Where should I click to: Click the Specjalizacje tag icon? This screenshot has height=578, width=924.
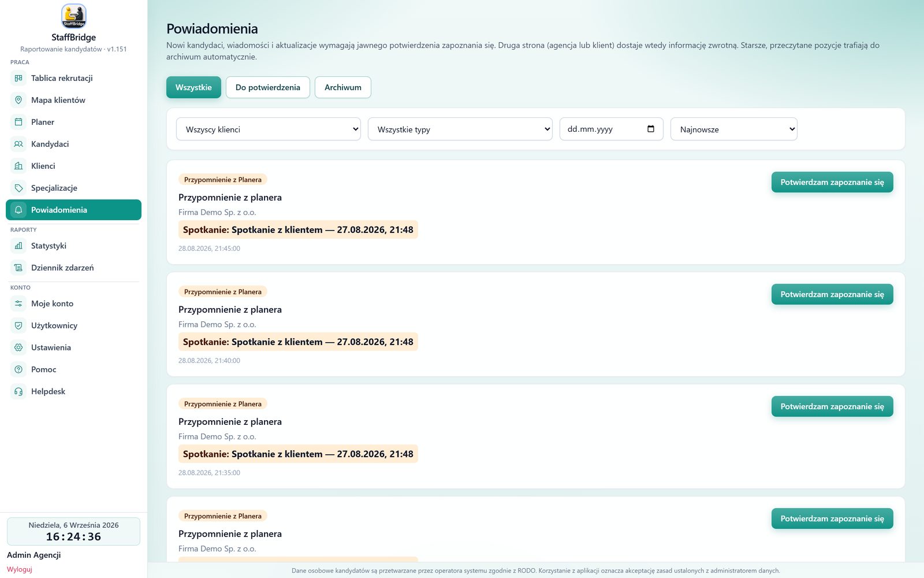coord(18,188)
